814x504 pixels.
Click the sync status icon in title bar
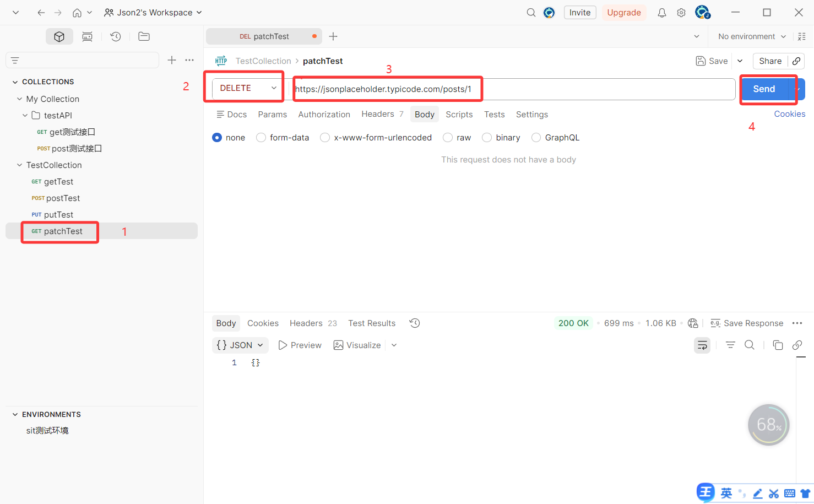tap(549, 13)
